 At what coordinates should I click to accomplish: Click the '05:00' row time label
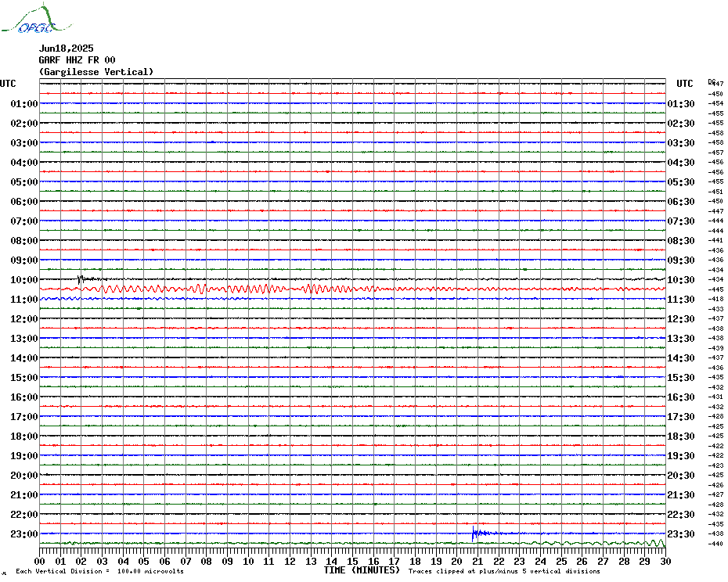24,182
